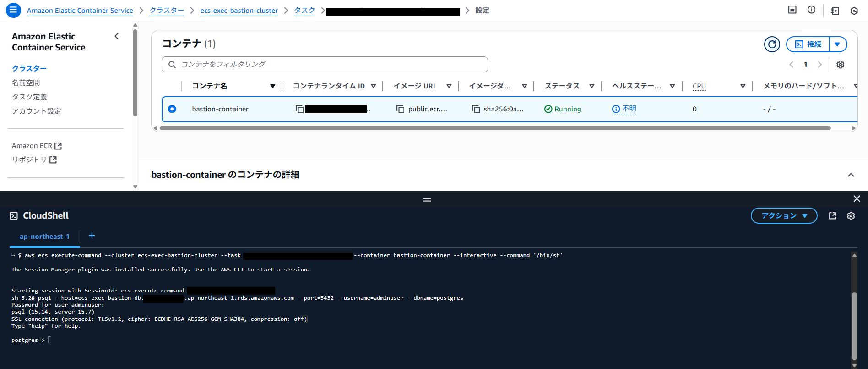Open the Amazon ECR sidebar link

[x=32, y=146]
